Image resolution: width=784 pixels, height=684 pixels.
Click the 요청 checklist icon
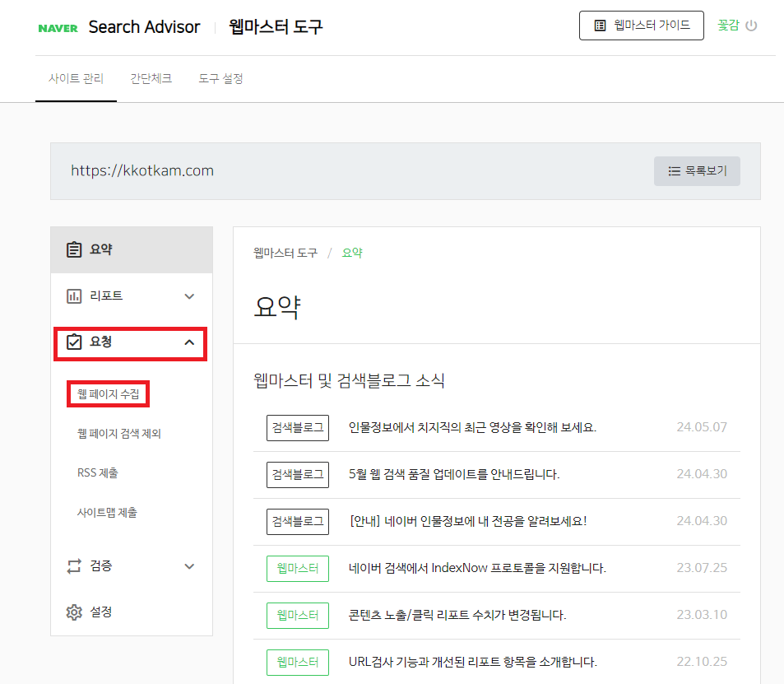[x=74, y=342]
